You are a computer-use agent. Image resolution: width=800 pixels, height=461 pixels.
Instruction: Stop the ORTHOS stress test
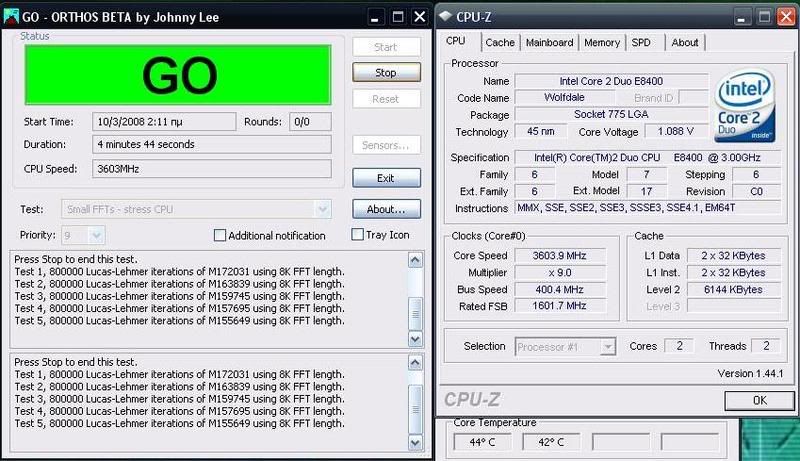point(386,72)
